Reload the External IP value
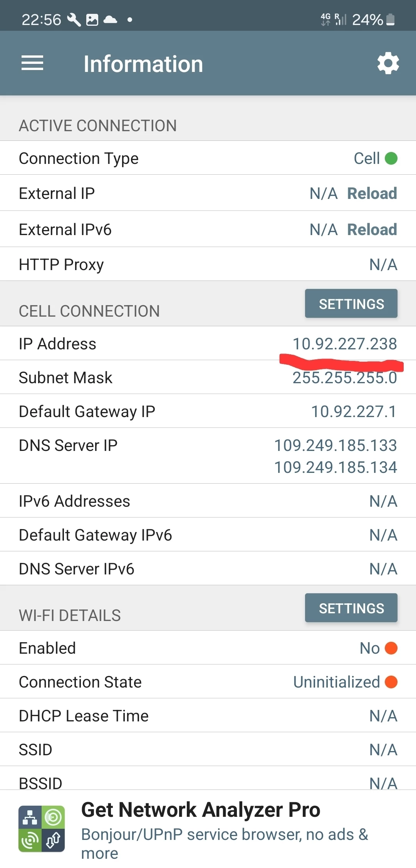The height and width of the screenshot is (868, 416). pyautogui.click(x=372, y=194)
